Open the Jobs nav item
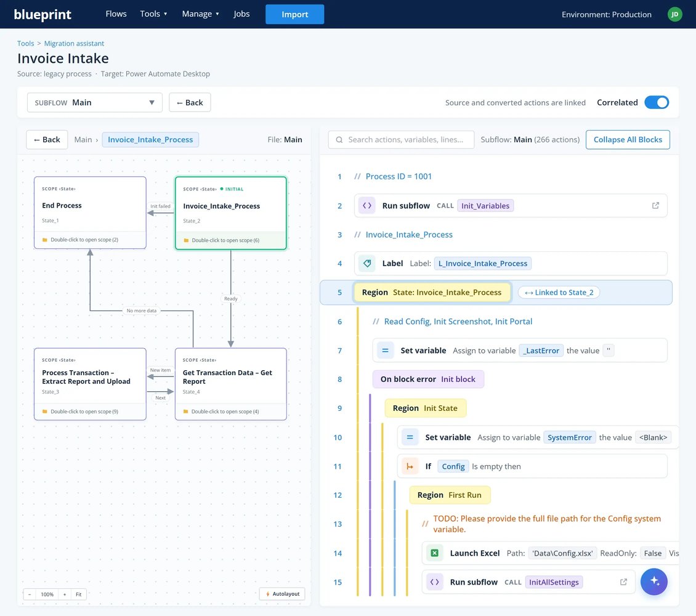 point(241,14)
